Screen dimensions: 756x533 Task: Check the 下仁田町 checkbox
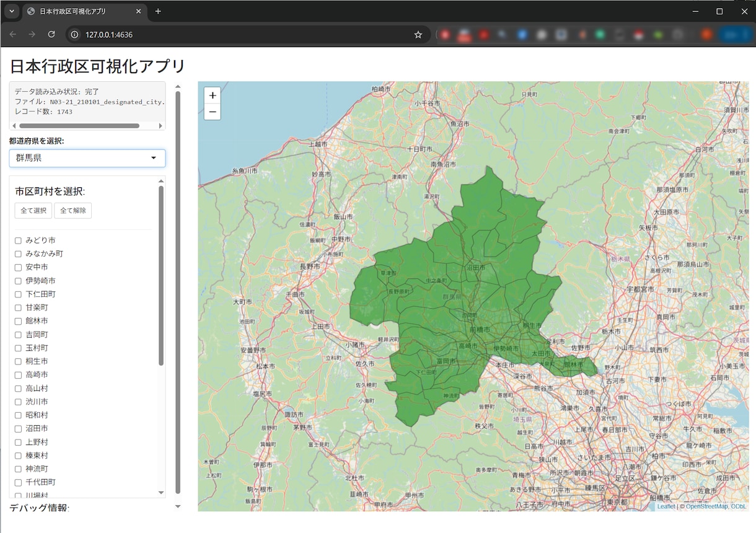(x=19, y=294)
